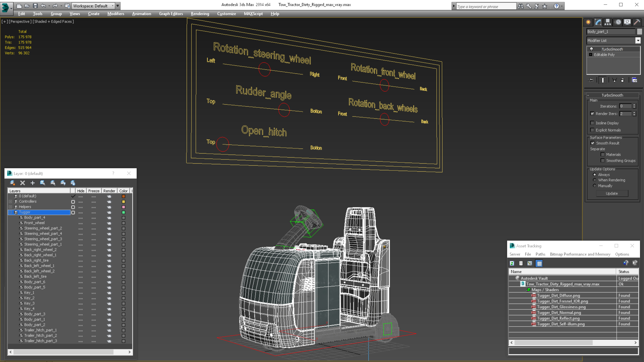Enable Isoline Display checkbox
644x362 pixels.
[592, 123]
